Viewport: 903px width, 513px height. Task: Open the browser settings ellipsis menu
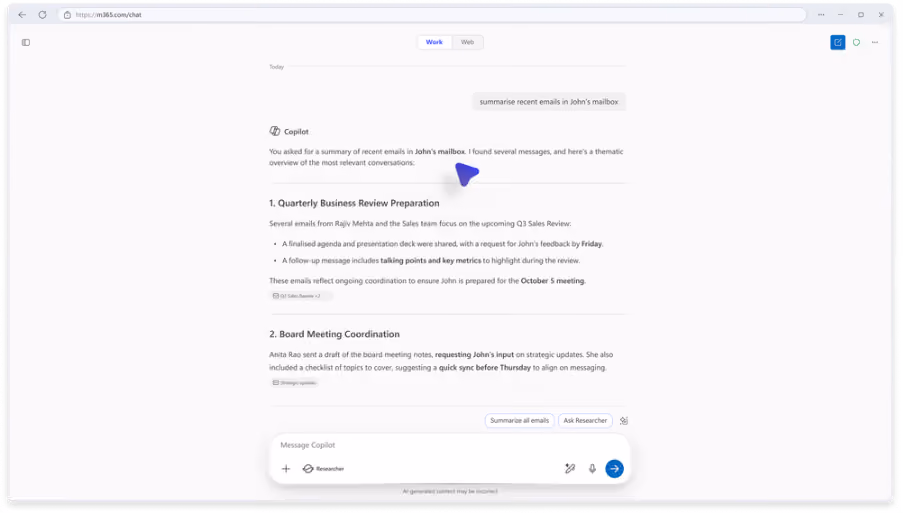pos(821,15)
